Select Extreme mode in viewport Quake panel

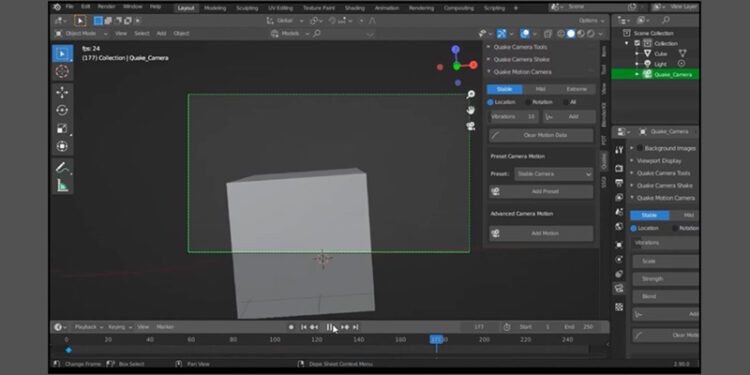click(576, 89)
